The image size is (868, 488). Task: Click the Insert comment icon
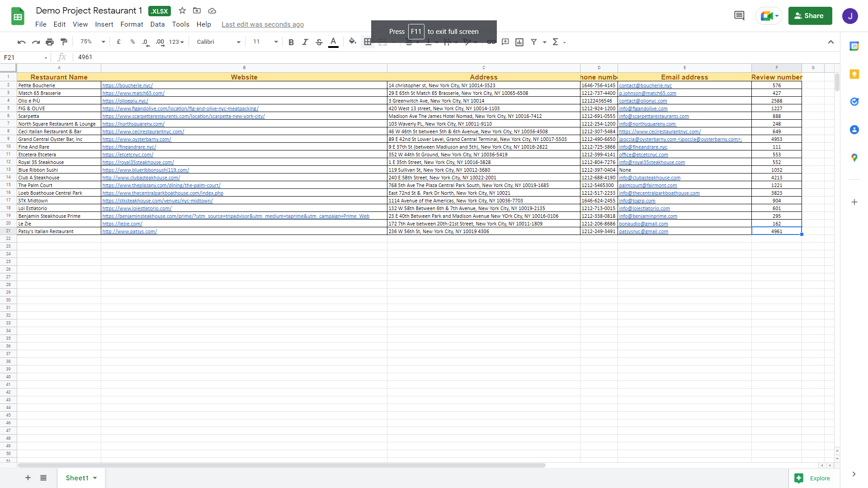point(505,42)
